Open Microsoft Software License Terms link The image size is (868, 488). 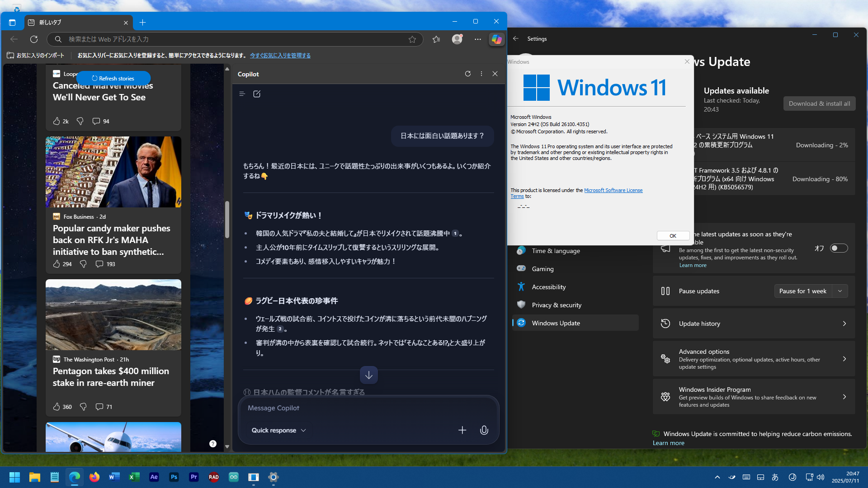[613, 190]
